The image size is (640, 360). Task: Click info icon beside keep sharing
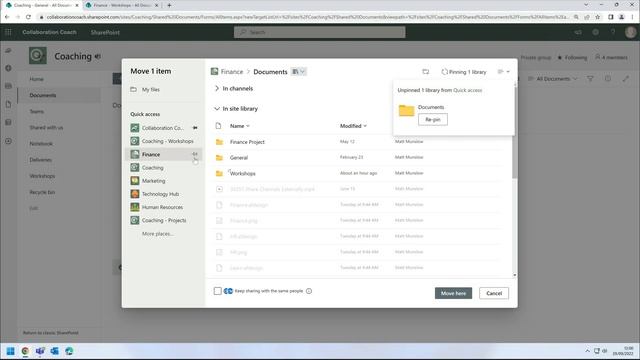tap(309, 291)
